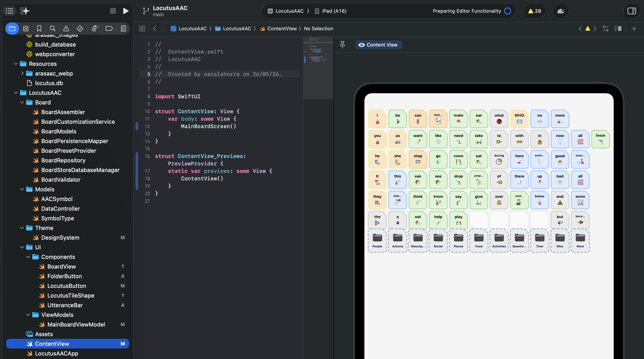This screenshot has width=644, height=359.
Task: Open the Food folder in preview
Action: [479, 241]
